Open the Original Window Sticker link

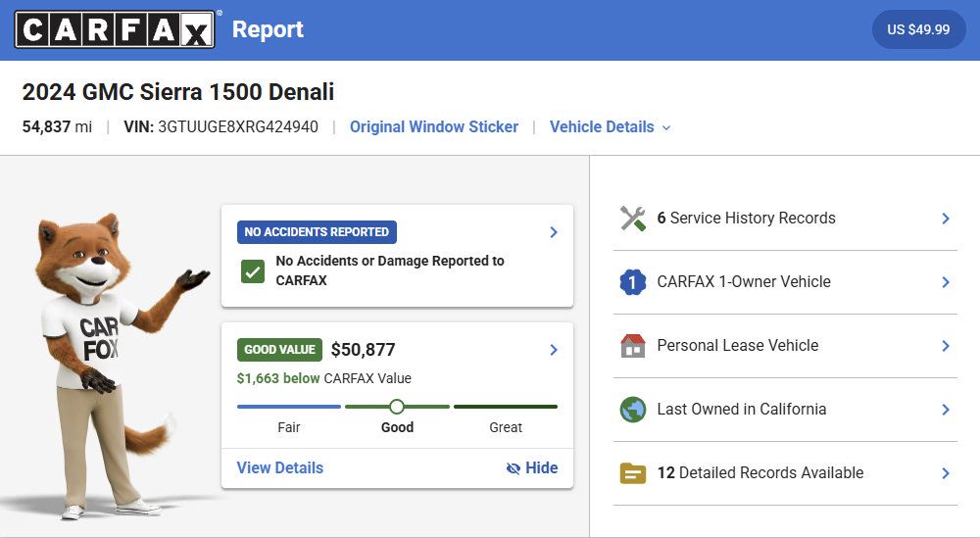(x=434, y=126)
